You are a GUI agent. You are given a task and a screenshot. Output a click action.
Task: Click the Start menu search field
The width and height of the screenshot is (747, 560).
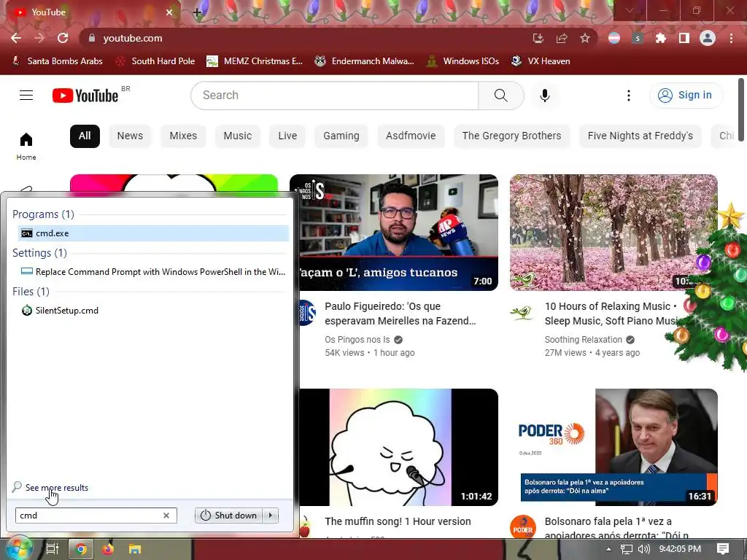(96, 516)
